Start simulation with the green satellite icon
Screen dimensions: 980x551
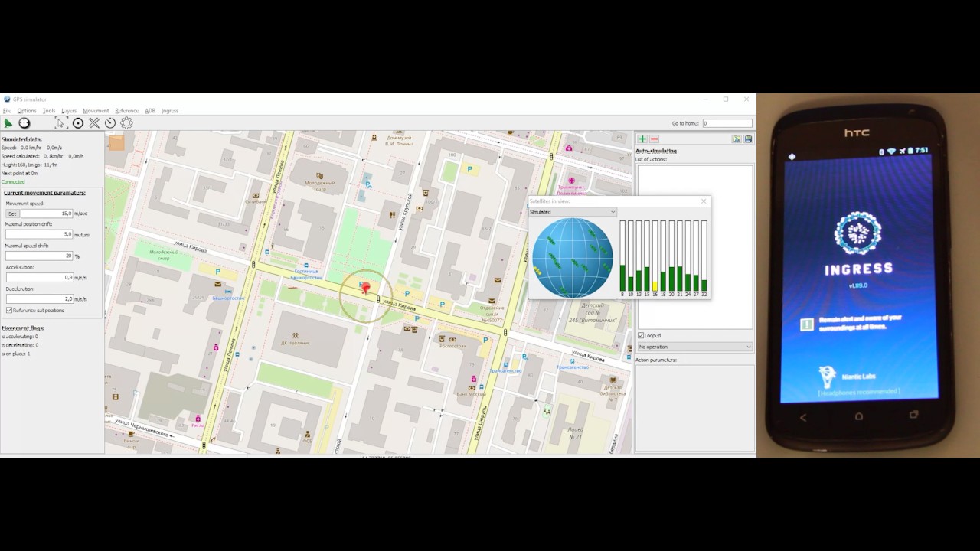point(8,123)
